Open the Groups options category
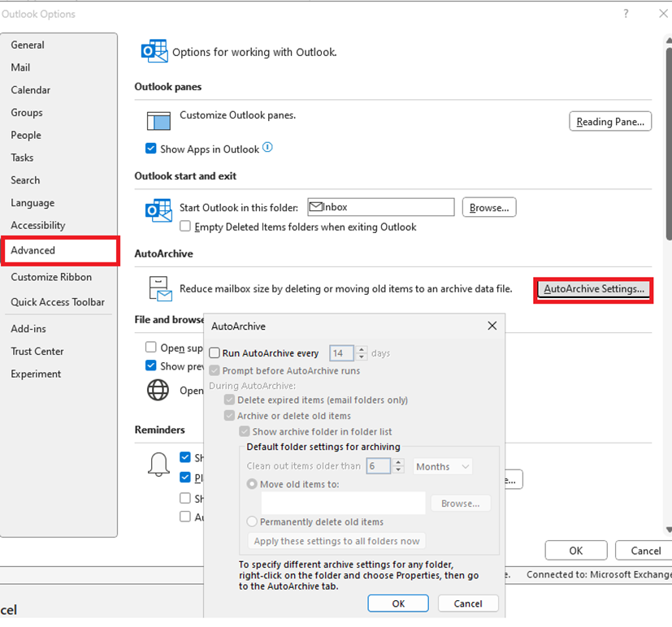The height and width of the screenshot is (627, 672). pos(27,113)
